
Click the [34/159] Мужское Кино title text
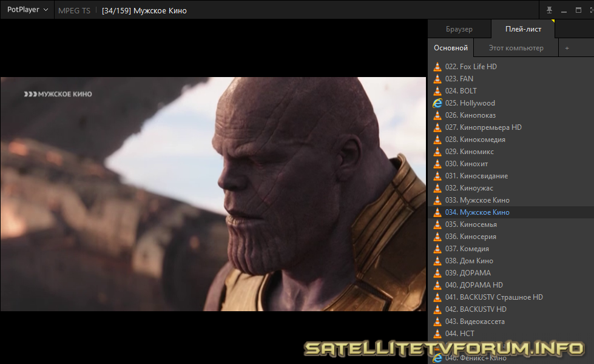144,10
